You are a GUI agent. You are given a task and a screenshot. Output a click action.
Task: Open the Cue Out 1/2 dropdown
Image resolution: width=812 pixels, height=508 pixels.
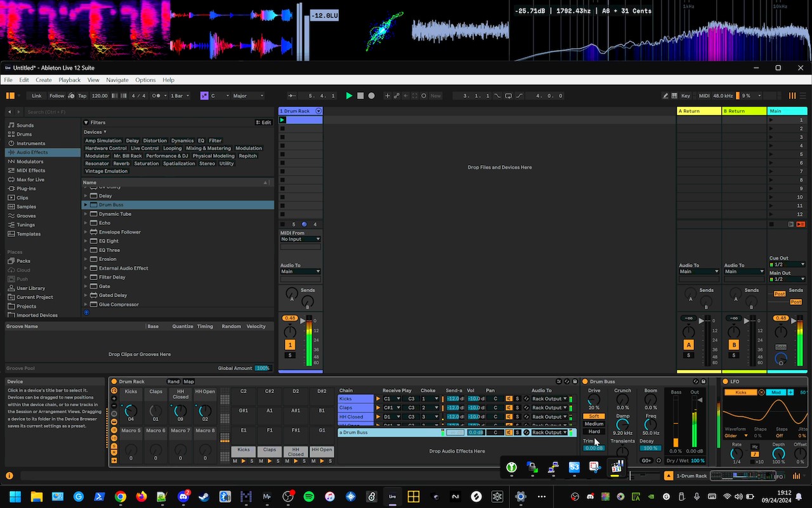(x=787, y=265)
